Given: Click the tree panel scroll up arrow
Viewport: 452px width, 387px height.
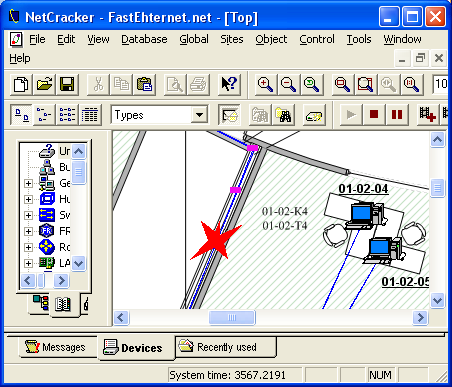Looking at the screenshot, I should [79, 151].
